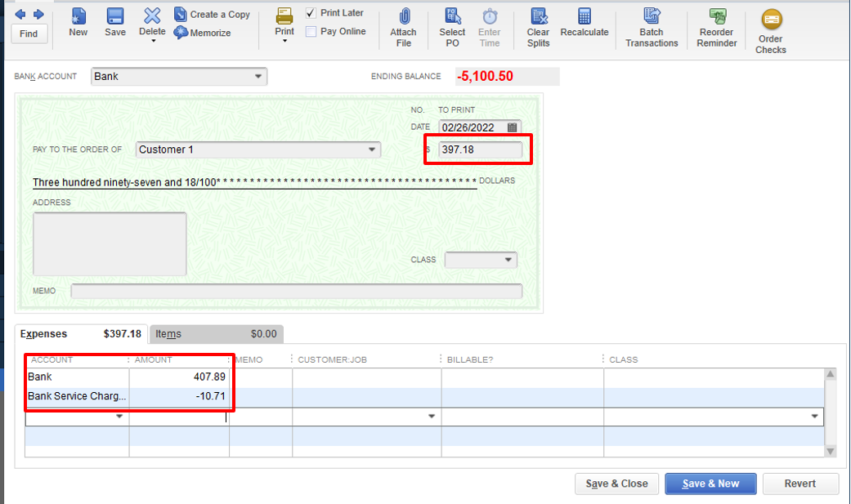This screenshot has height=504, width=851.
Task: Open Attach File to add a document
Action: [403, 24]
